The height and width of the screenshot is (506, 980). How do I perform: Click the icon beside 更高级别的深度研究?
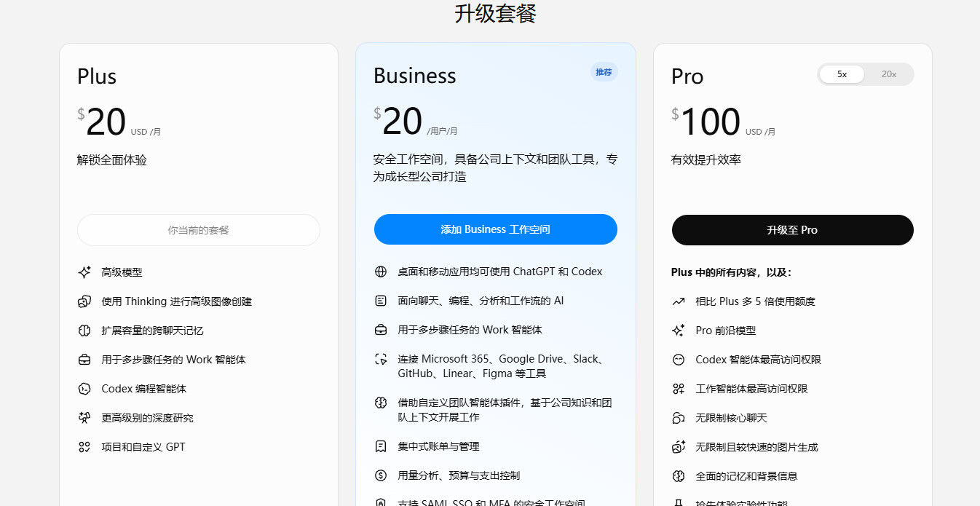[84, 418]
